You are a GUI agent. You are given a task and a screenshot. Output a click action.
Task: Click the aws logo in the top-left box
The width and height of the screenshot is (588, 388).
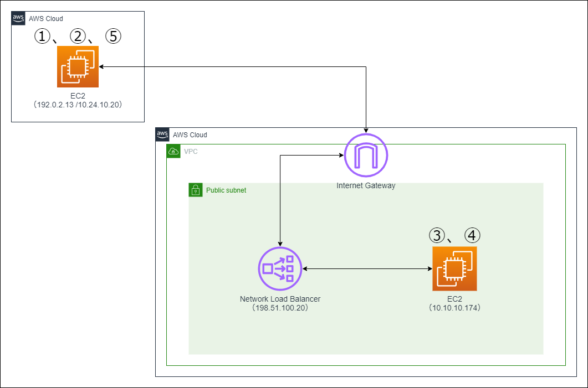(x=18, y=18)
